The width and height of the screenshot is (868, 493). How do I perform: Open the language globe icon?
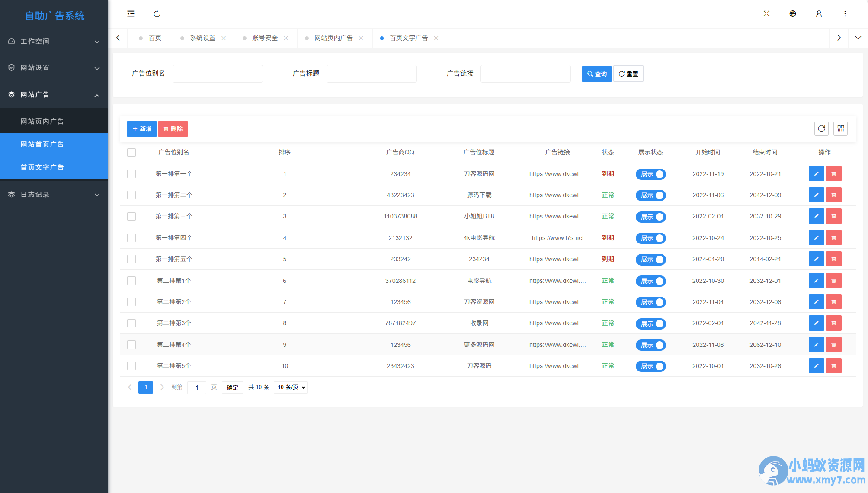[793, 14]
